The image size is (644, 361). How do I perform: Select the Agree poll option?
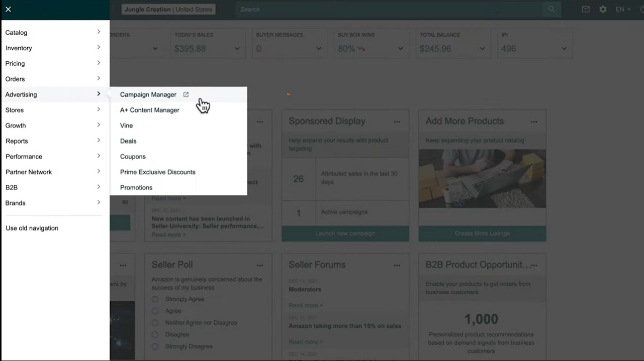pos(155,311)
